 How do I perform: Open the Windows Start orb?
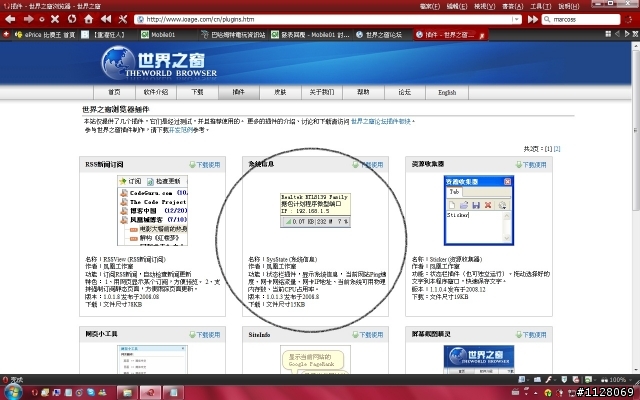pos(14,393)
